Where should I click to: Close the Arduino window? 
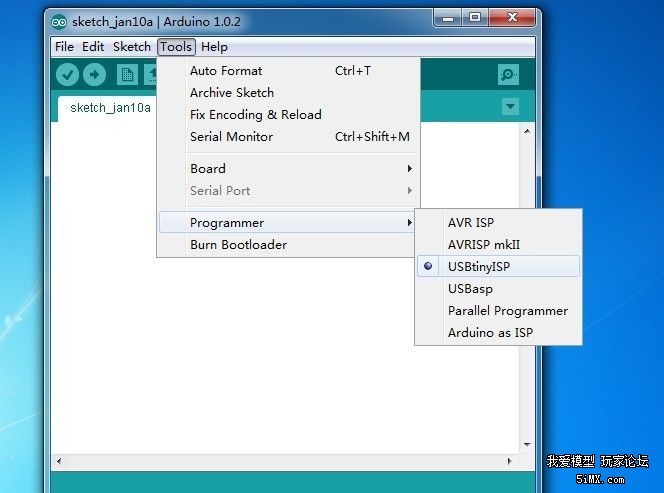click(x=512, y=18)
